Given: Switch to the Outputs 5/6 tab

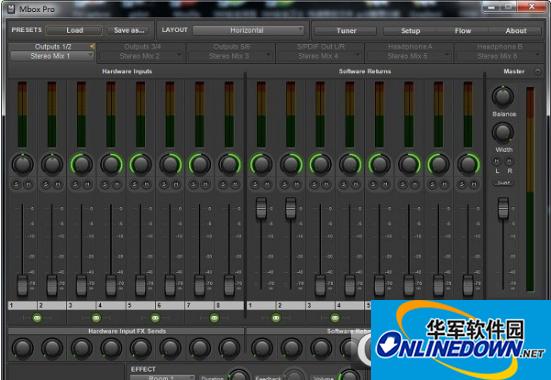Looking at the screenshot, I should tap(231, 46).
